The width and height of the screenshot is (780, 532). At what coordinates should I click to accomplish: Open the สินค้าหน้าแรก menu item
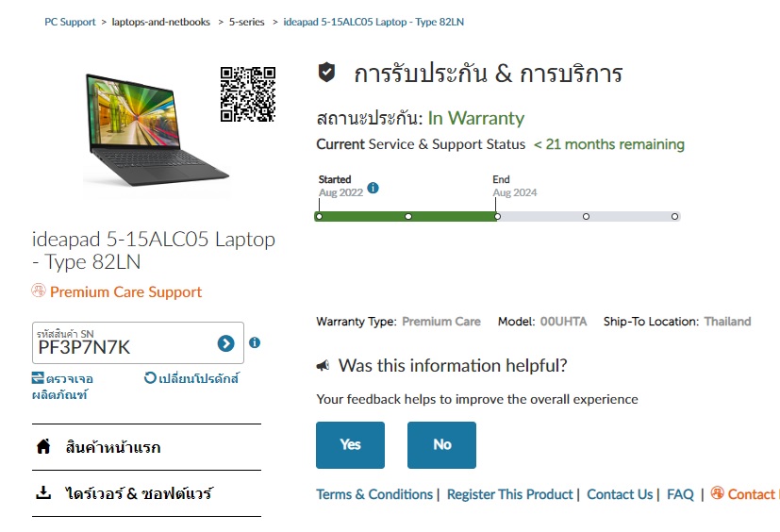[x=147, y=447]
